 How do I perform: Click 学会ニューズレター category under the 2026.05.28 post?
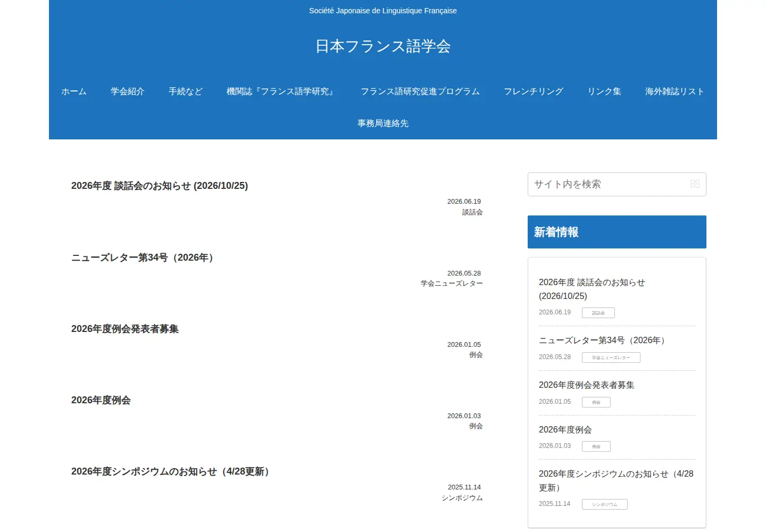pos(452,284)
